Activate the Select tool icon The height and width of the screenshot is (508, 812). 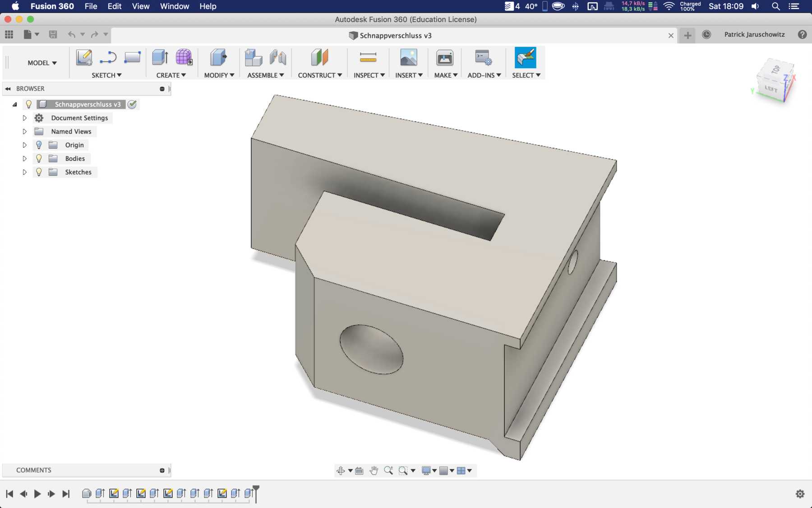pos(526,58)
